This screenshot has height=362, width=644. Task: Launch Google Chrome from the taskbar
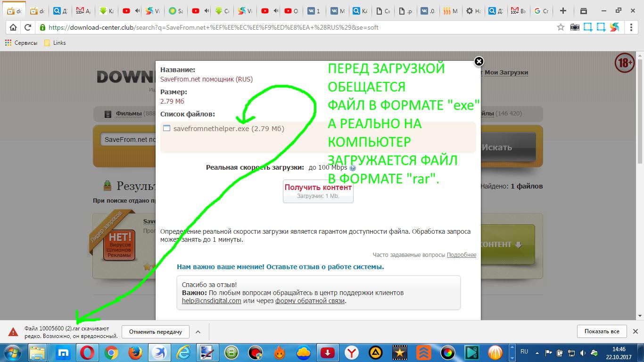click(111, 353)
